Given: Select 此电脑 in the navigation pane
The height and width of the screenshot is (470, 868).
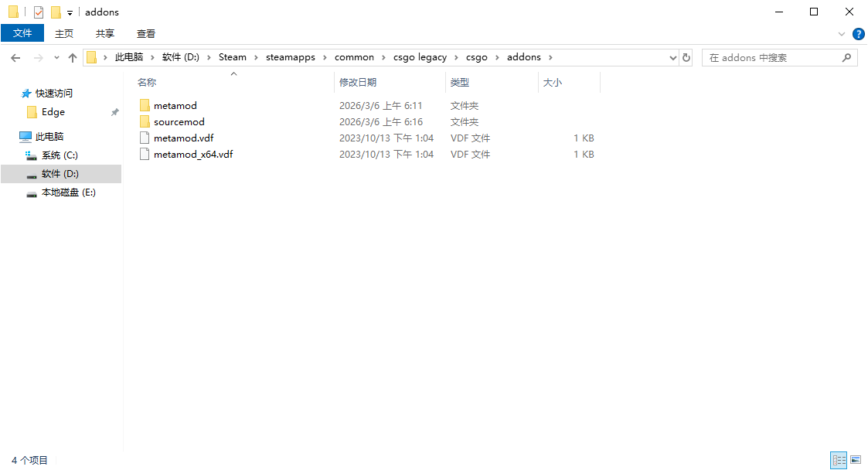Looking at the screenshot, I should [49, 136].
